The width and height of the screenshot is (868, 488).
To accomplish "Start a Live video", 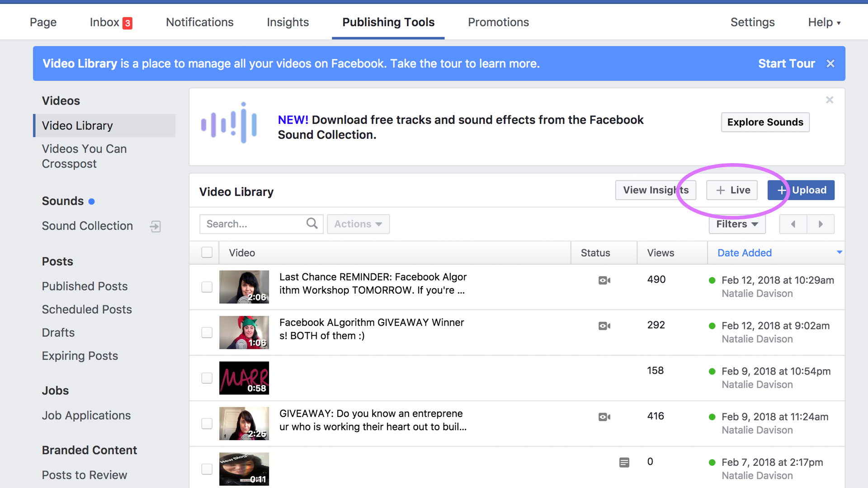I will (x=732, y=190).
